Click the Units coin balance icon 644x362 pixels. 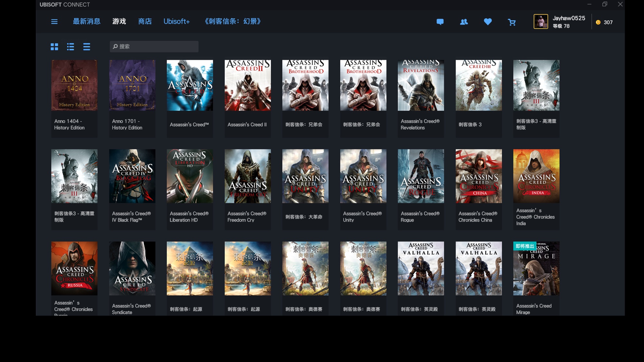click(598, 22)
